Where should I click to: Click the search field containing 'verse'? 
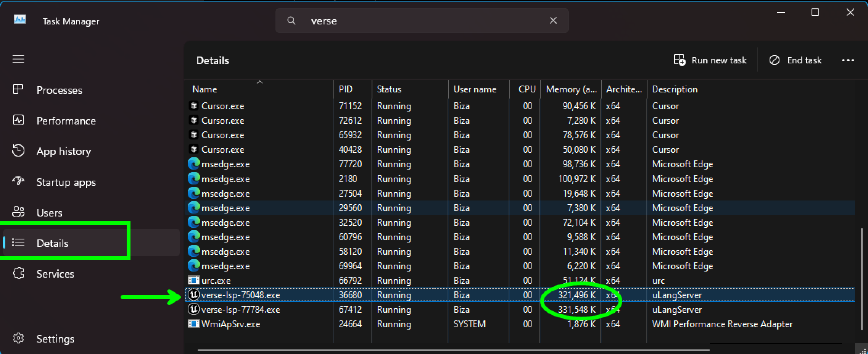click(420, 21)
